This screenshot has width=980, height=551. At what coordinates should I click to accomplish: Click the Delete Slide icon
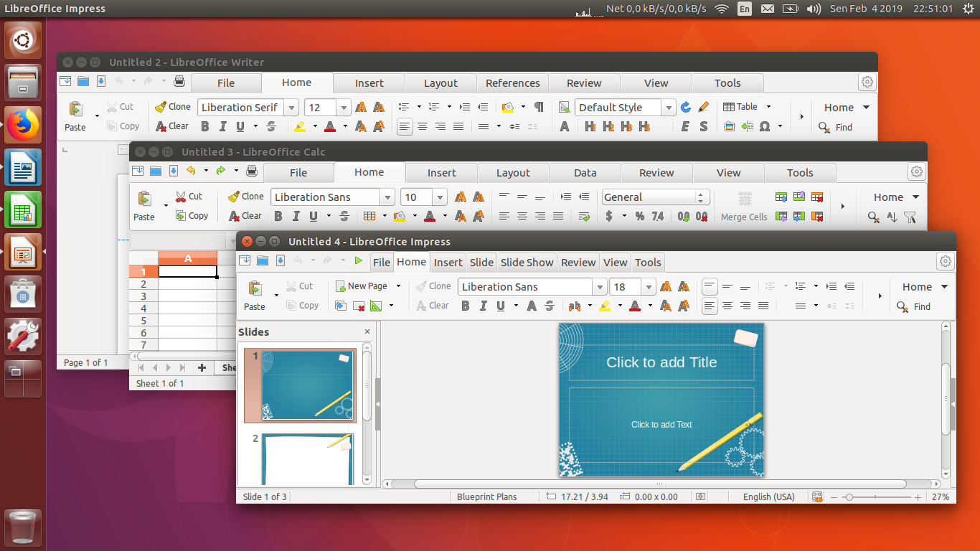pos(358,305)
